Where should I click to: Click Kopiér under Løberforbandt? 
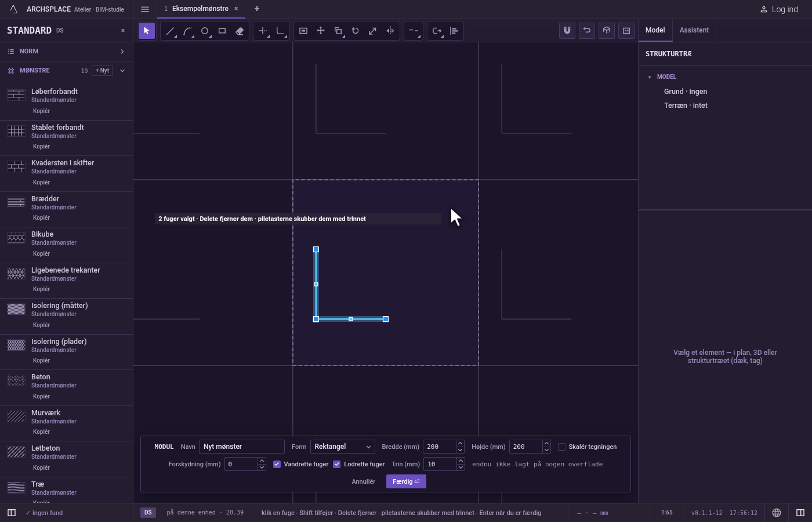tap(41, 111)
